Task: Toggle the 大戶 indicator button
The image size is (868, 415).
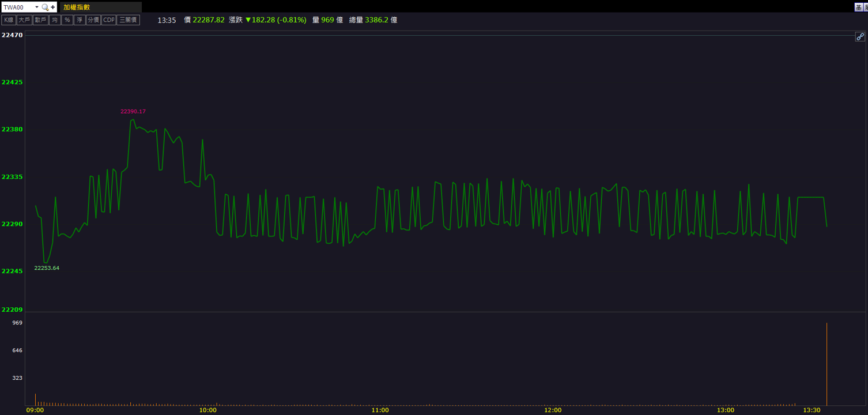Action: (x=24, y=20)
